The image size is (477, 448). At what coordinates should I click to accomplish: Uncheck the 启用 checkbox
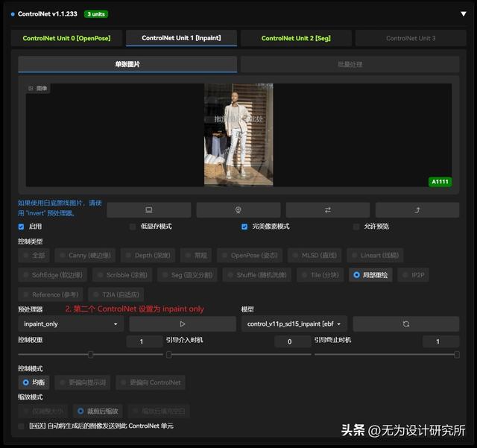22,227
